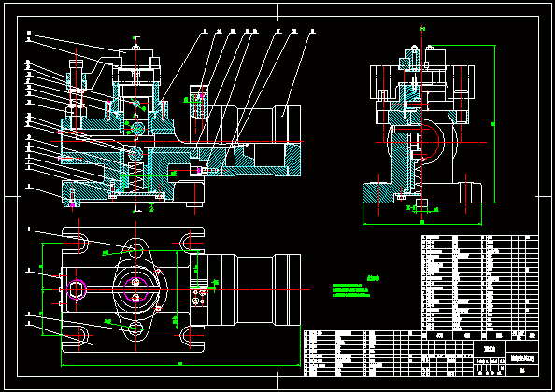Pick the grooved shaft workpiece in plan view
Viewport: 555px width, 392px height.
point(246,290)
